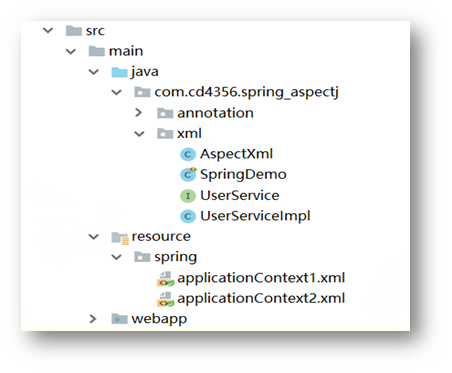Screen dimensions: 452x373
Task: Collapse the java folder chevron
Action: click(x=94, y=72)
